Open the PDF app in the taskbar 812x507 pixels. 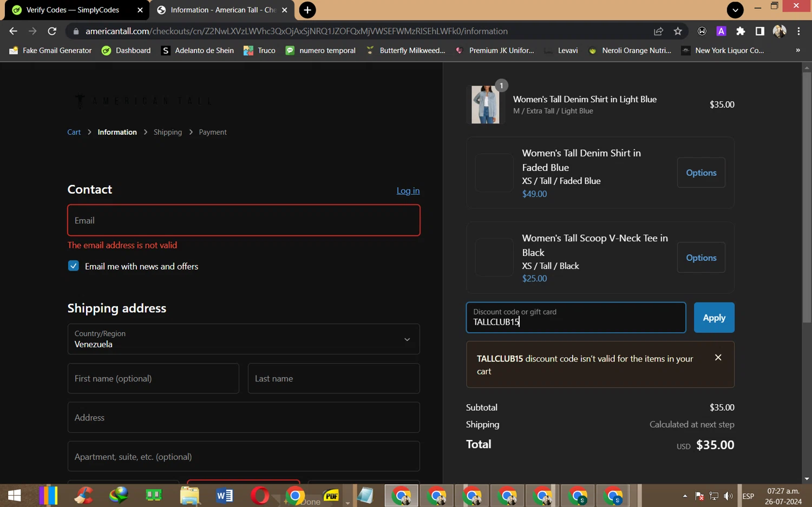331,496
